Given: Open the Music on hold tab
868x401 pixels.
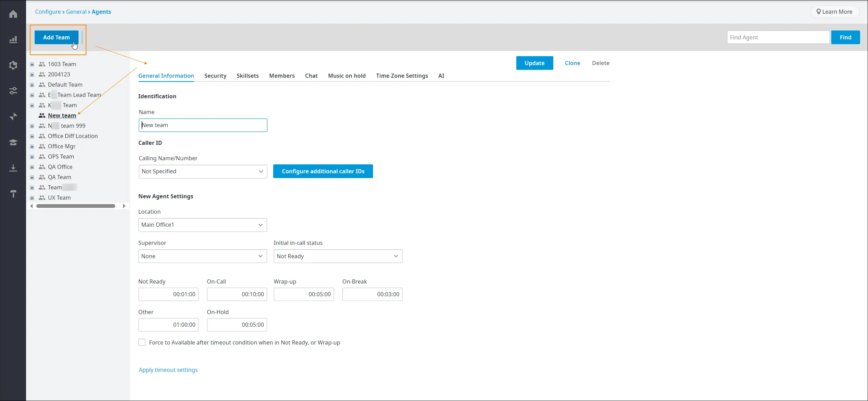Looking at the screenshot, I should tap(347, 76).
